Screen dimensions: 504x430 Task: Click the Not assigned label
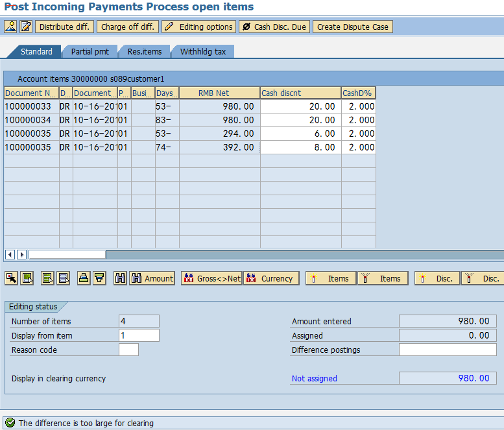point(315,378)
